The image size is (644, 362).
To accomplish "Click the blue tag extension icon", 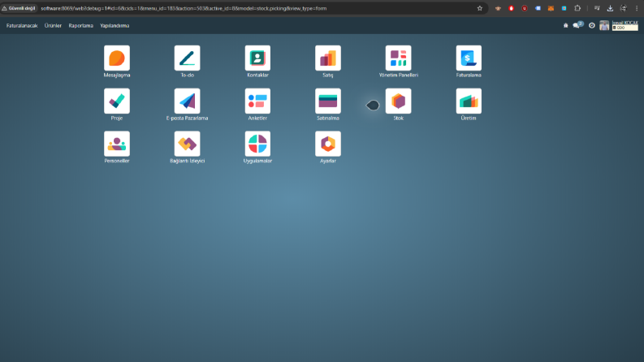I will point(538,8).
